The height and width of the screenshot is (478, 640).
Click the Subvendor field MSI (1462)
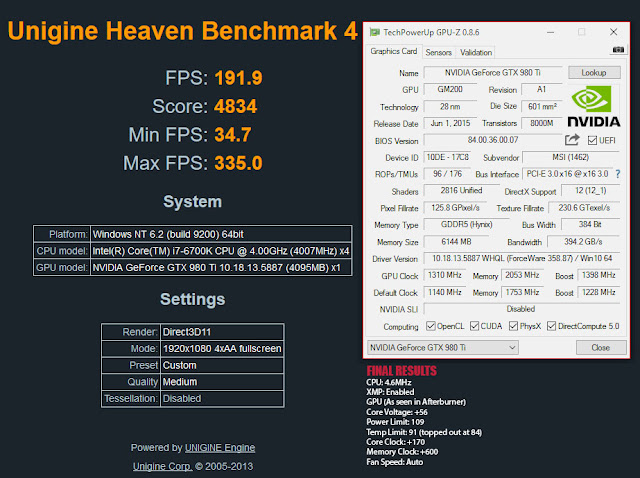tap(571, 157)
